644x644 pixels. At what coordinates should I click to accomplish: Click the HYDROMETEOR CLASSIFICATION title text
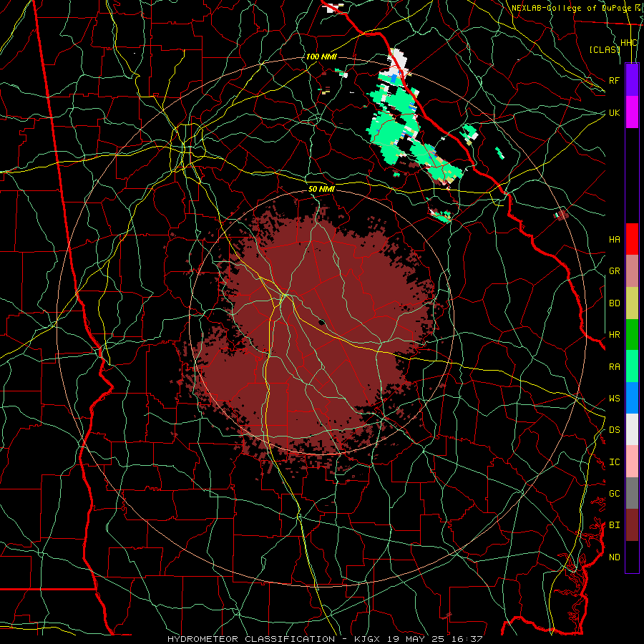pos(251,639)
